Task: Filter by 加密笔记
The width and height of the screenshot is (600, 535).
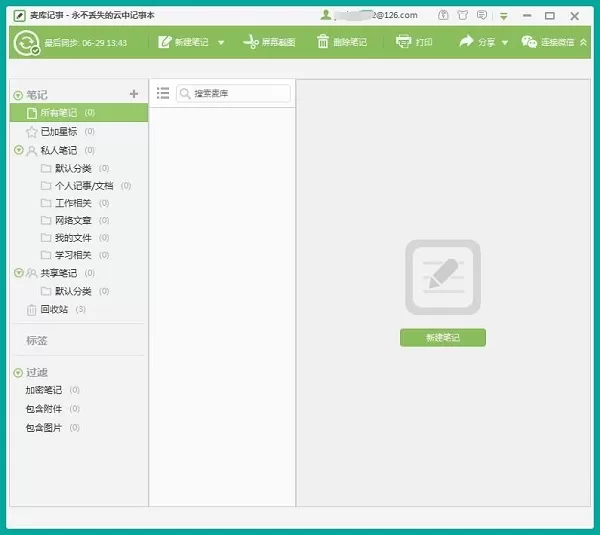Action: tap(44, 390)
